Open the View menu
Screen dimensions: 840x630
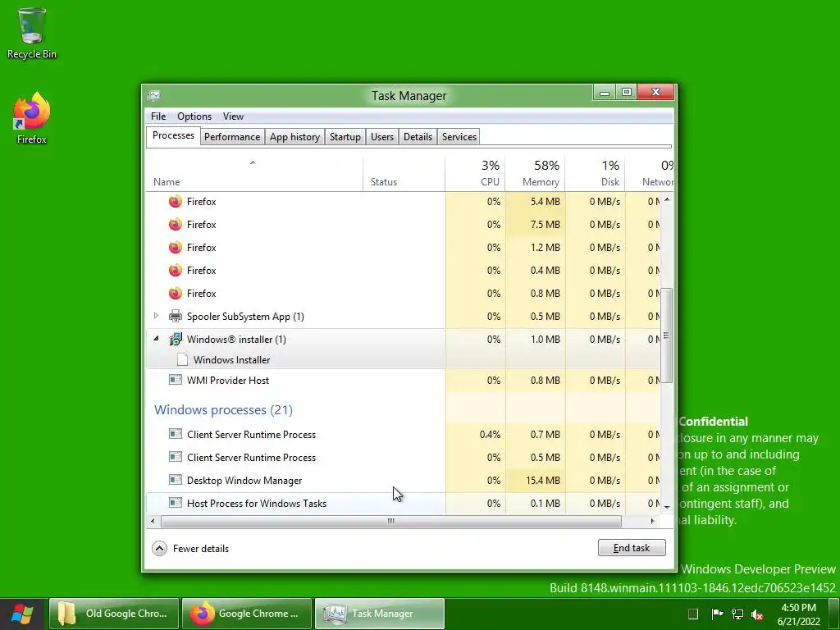(x=233, y=116)
